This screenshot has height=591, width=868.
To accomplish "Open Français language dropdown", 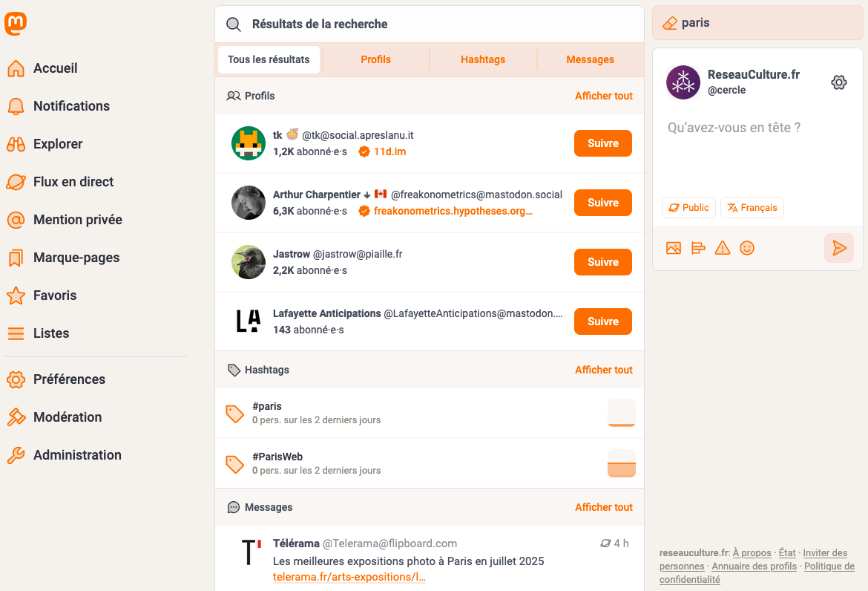I will point(752,208).
